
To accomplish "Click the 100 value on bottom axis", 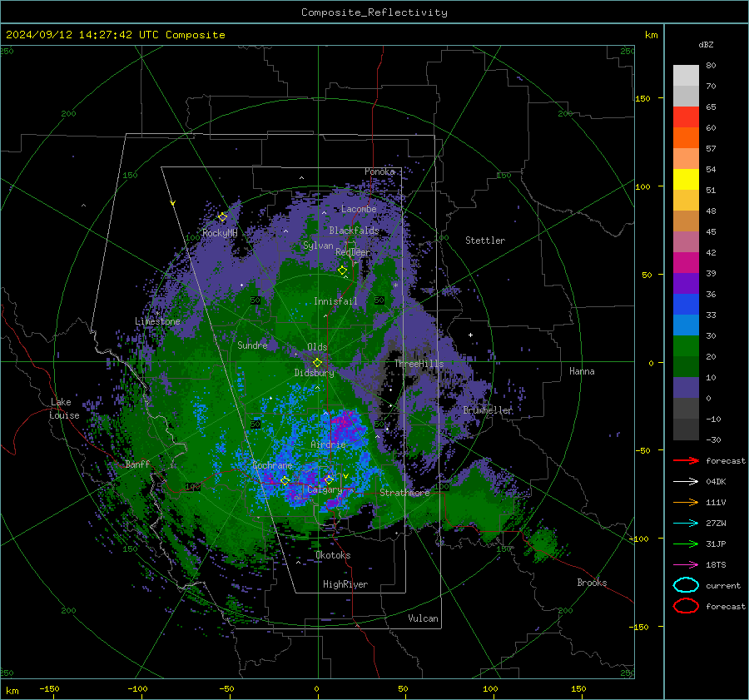I will tap(490, 688).
